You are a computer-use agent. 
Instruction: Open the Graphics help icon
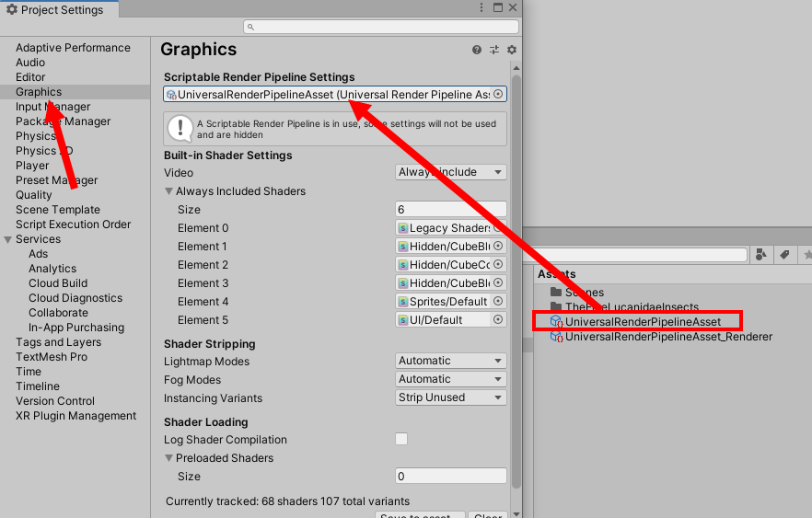(477, 50)
